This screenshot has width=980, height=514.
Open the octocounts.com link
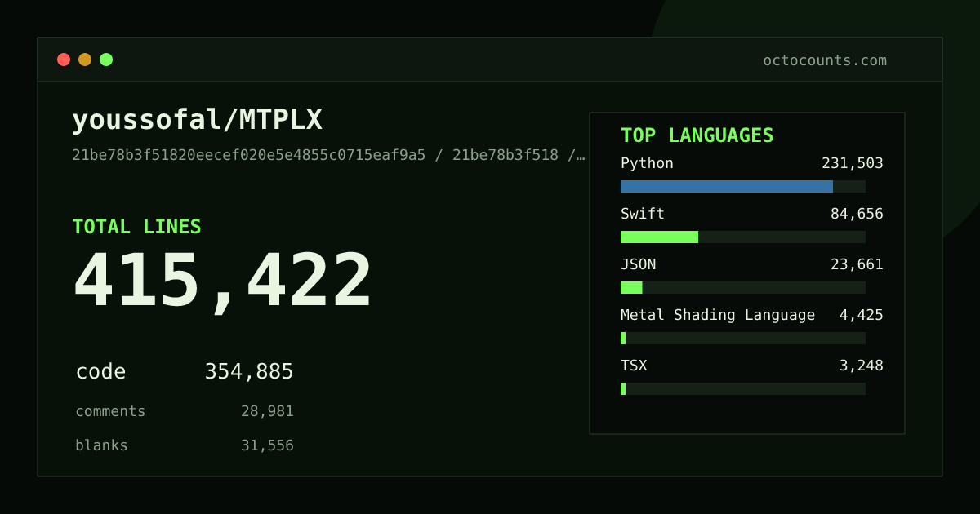(825, 60)
